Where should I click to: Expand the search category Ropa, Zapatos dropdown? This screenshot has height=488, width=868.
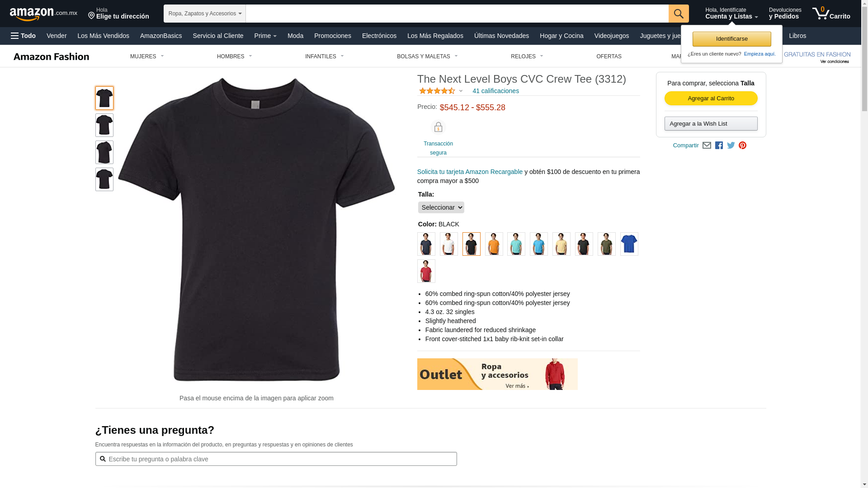pyautogui.click(x=205, y=14)
